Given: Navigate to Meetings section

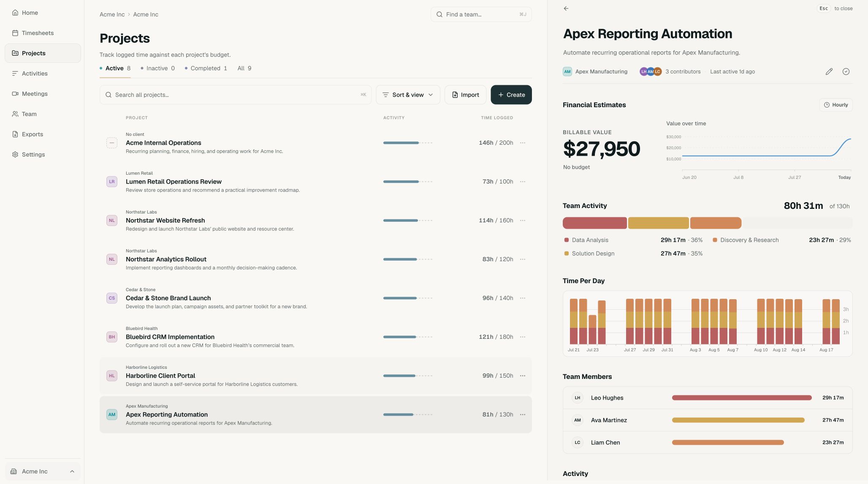Looking at the screenshot, I should click(x=43, y=94).
